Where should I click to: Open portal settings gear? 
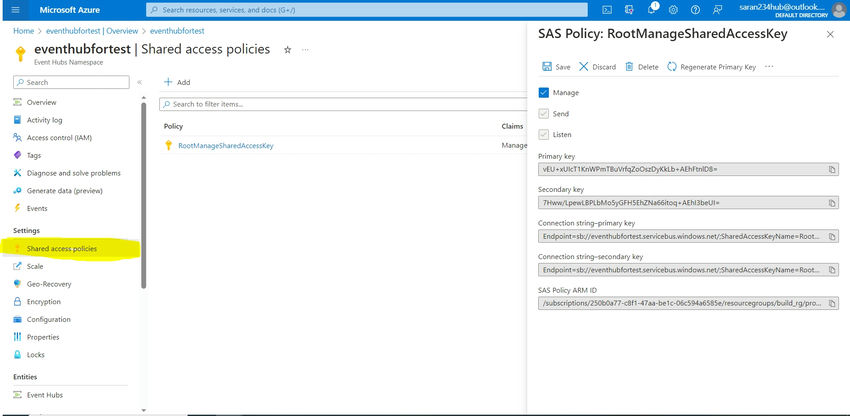673,10
